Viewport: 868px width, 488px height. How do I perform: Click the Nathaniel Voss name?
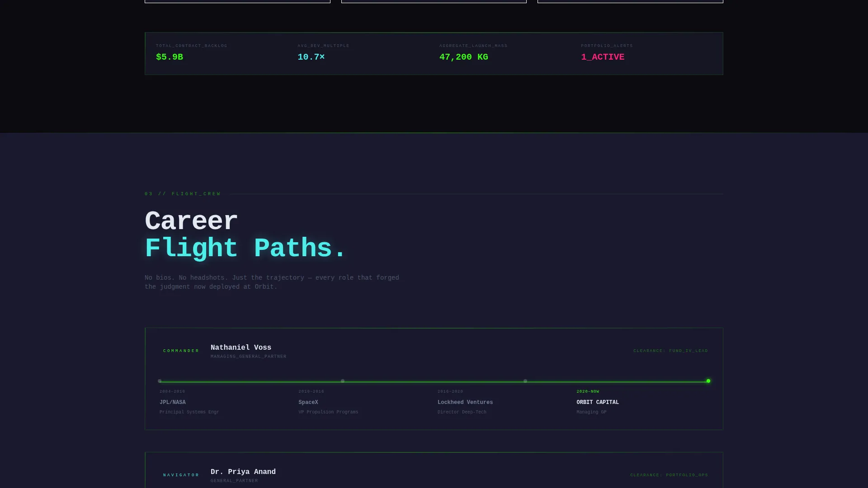pyautogui.click(x=241, y=347)
